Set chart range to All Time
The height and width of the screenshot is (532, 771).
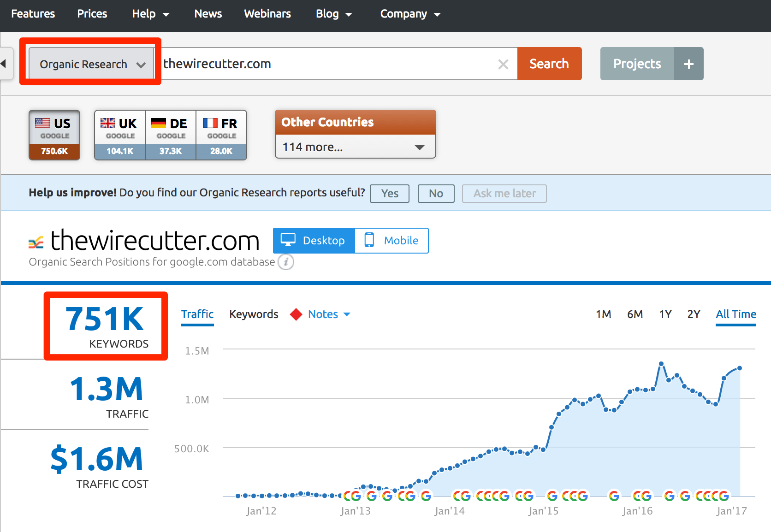click(x=736, y=314)
